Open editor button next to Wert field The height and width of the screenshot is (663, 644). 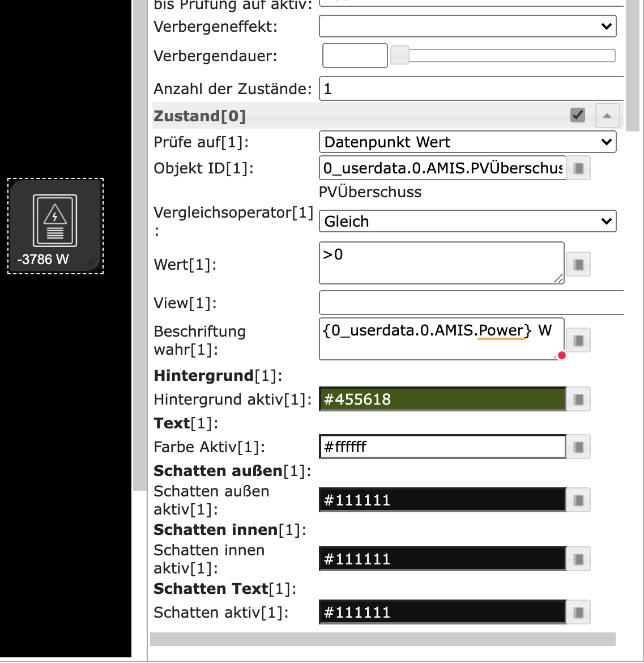(578, 265)
